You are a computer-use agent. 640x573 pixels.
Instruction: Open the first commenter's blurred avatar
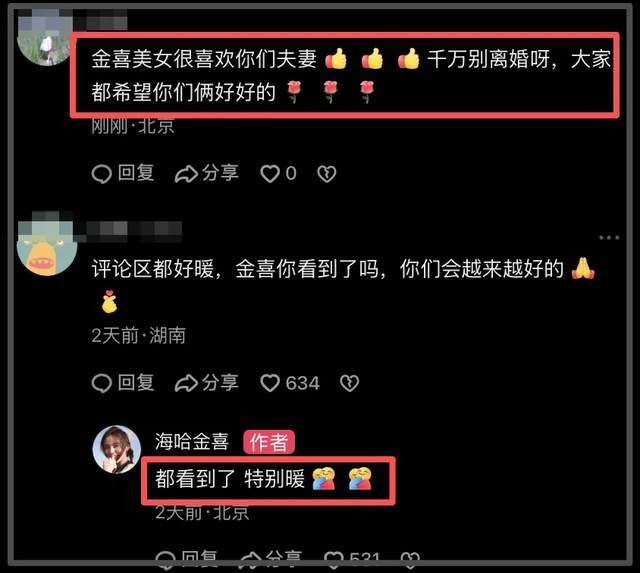(x=45, y=39)
